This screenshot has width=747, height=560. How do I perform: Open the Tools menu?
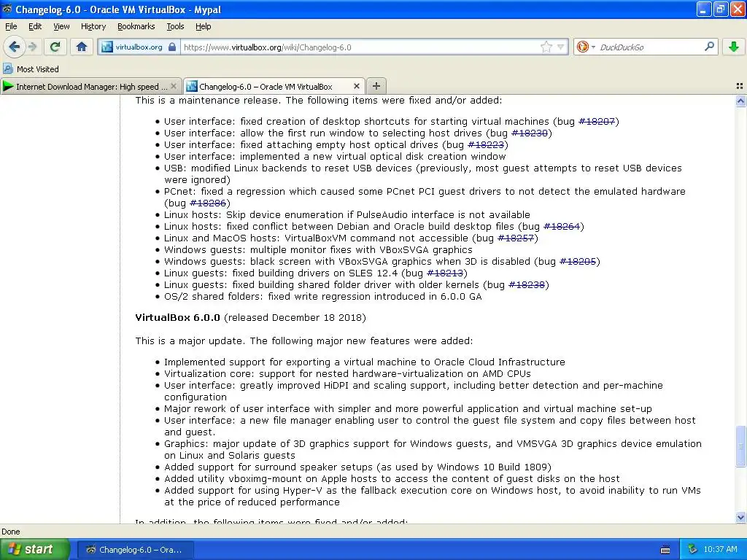(x=175, y=27)
